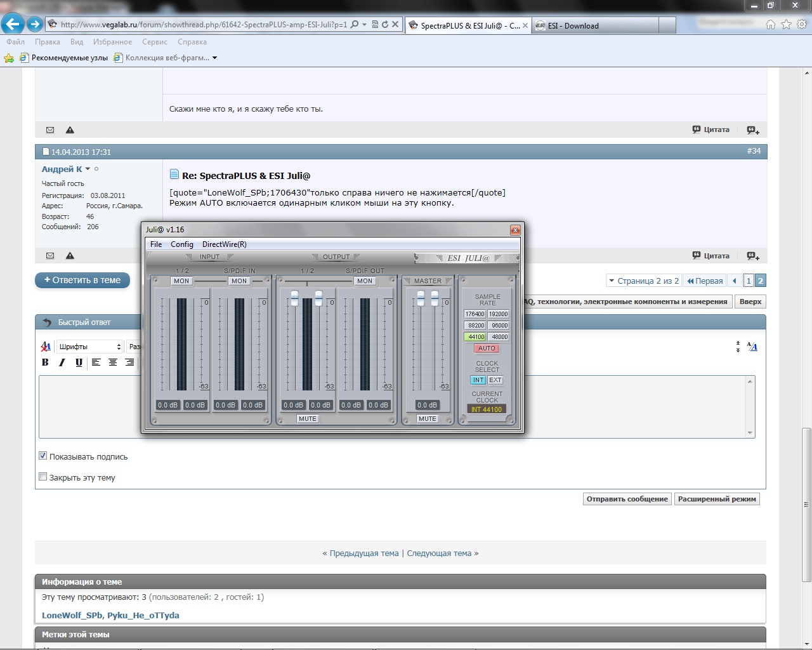812x650 pixels.
Task: Open the browser Home icon
Action: (770, 24)
